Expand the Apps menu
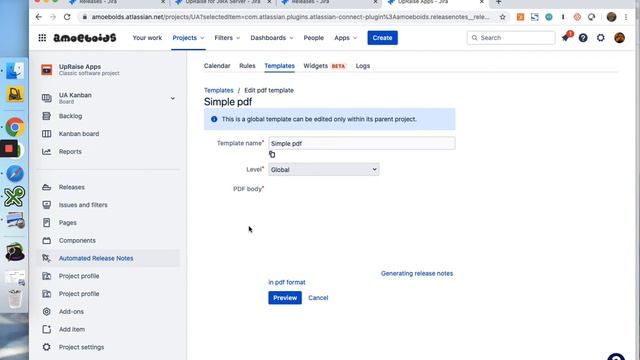 (x=345, y=38)
